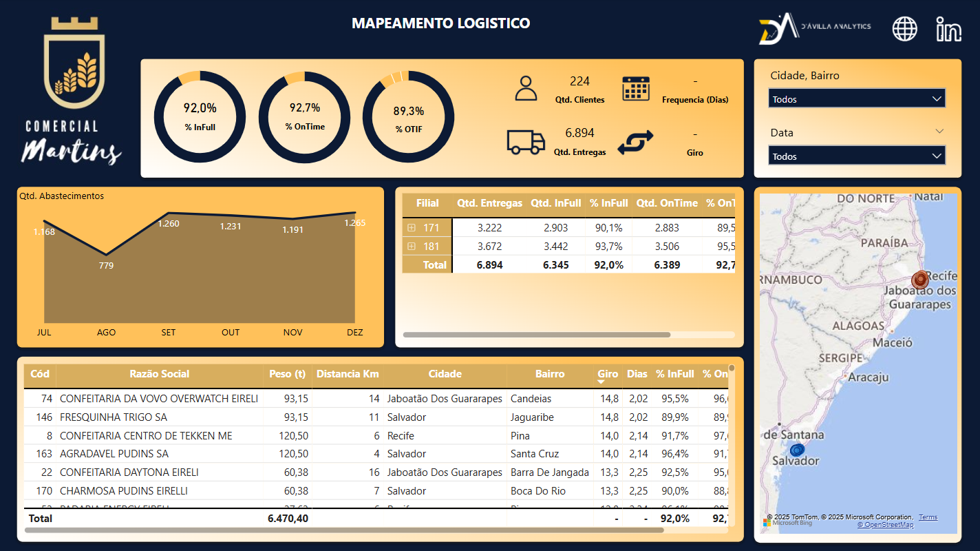This screenshot has height=551, width=980.
Task: Select row CONFEITARIA DAYTONA EIRELI
Action: pyautogui.click(x=376, y=472)
